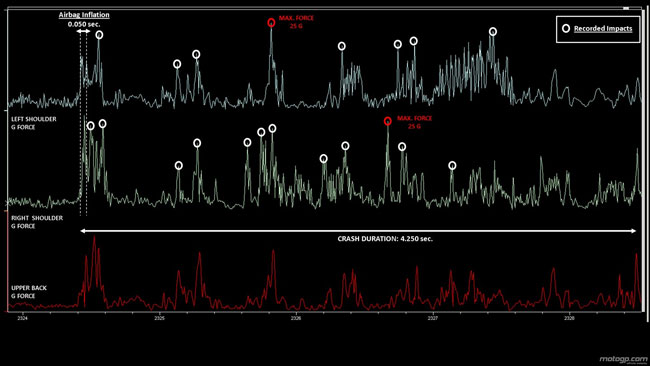Click the 2326 time axis tick label

point(296,318)
